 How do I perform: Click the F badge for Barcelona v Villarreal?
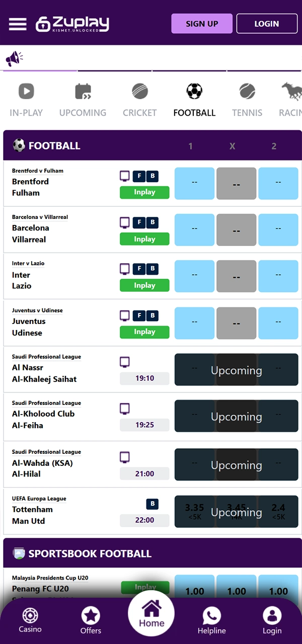point(139,222)
